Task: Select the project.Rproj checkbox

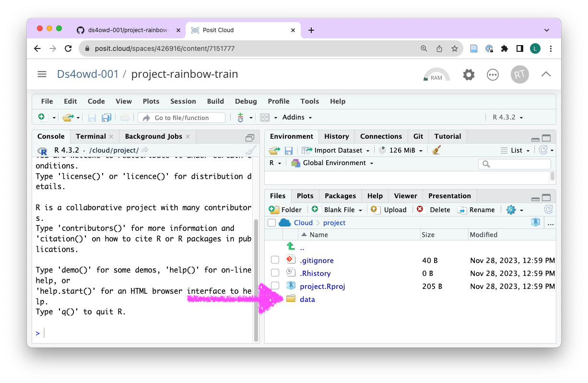Action: coord(275,286)
